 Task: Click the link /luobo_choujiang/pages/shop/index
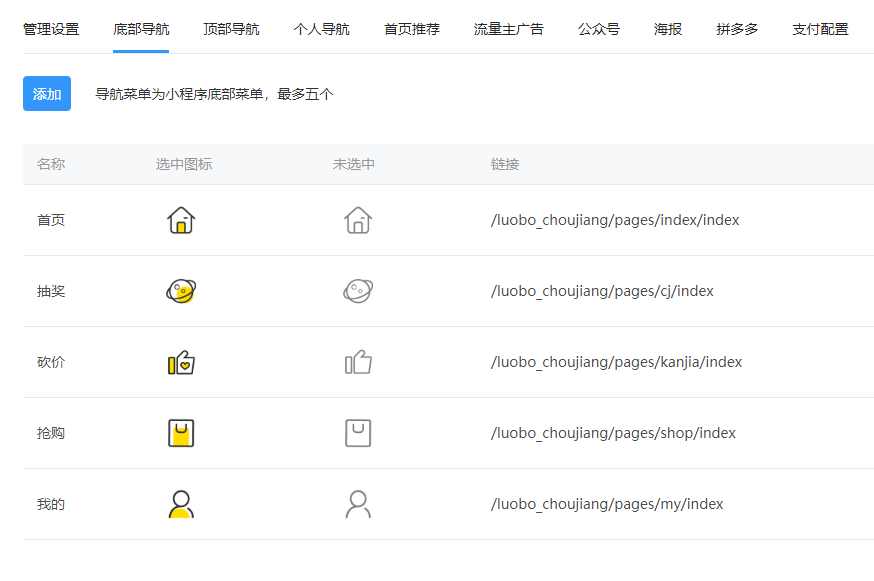tap(613, 433)
